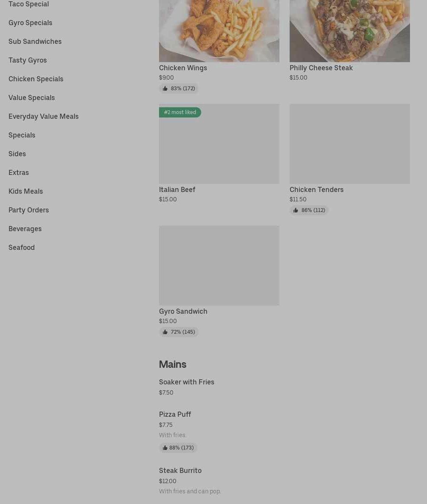Image resolution: width=427 pixels, height=504 pixels.
Task: Open the Kids Meals category
Action: coord(26,191)
